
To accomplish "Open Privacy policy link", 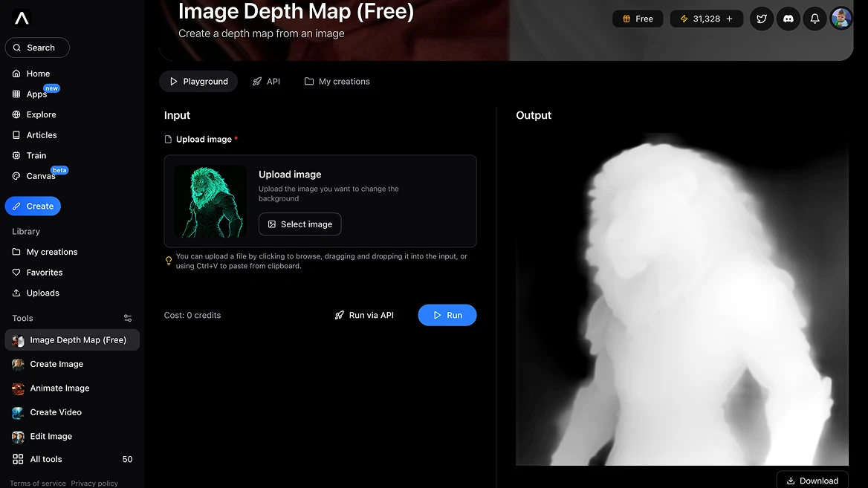I will [x=94, y=484].
